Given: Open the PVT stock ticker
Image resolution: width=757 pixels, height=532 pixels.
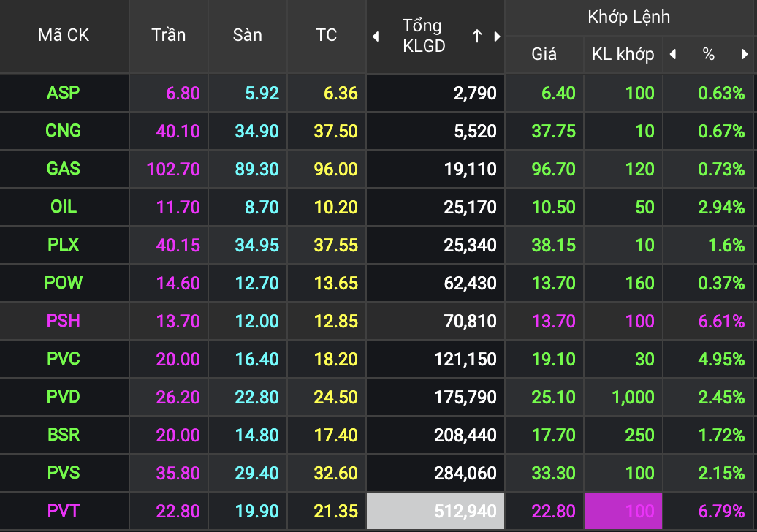Looking at the screenshot, I should [x=64, y=511].
